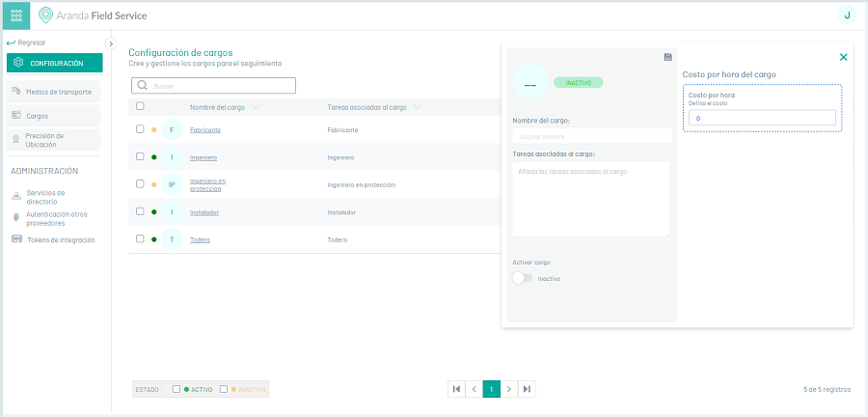Click the I avatar of Instalador

click(172, 212)
